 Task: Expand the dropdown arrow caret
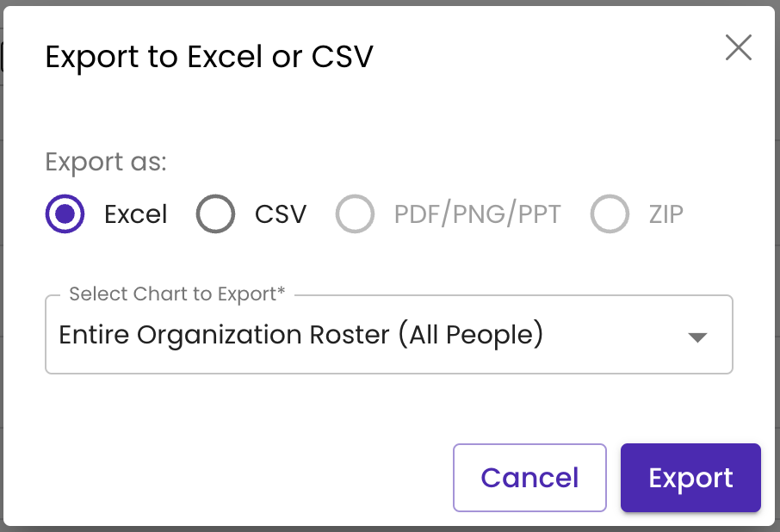click(x=697, y=337)
